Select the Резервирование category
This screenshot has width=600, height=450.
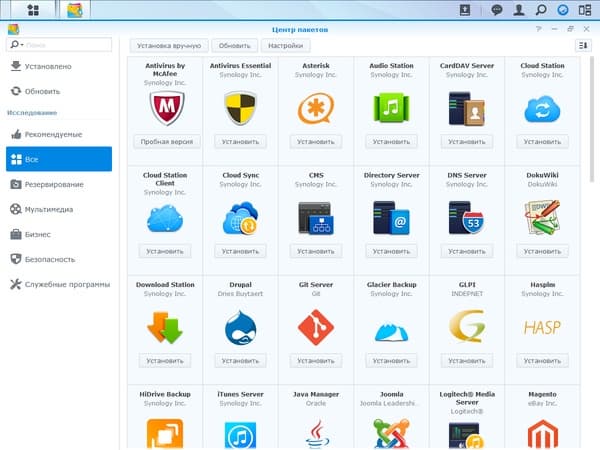(x=59, y=184)
